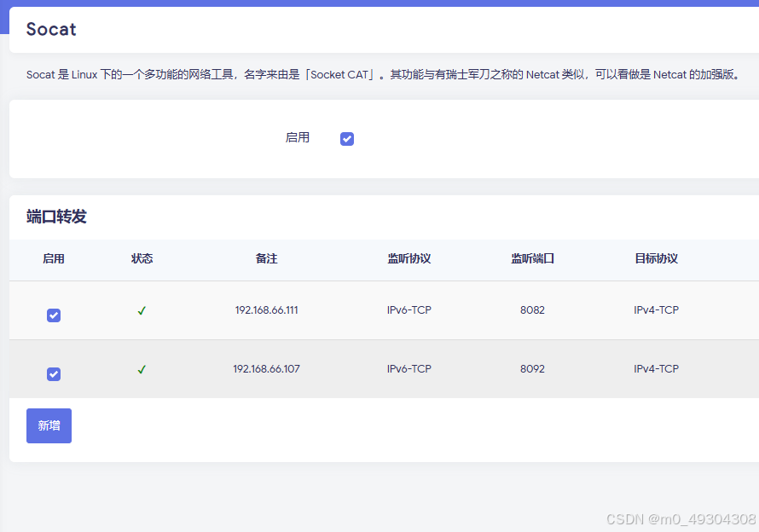
Task: Click the 备注 cell 192.168.66.107
Action: 267,369
